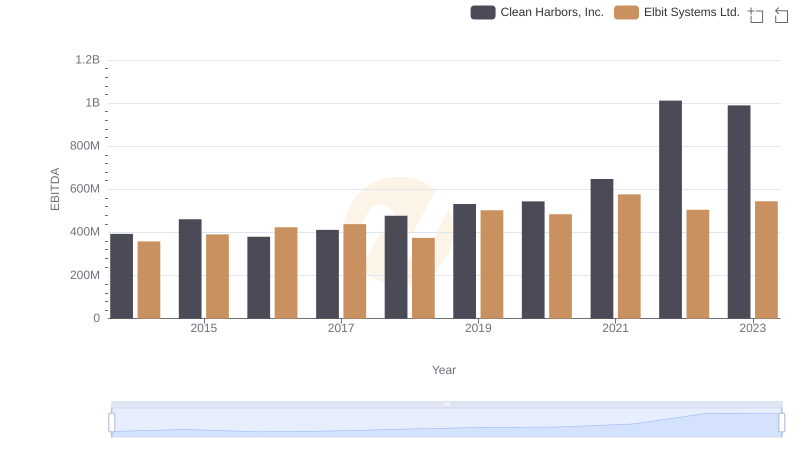
Task: Click the area zoom tool icon
Action: [x=756, y=15]
